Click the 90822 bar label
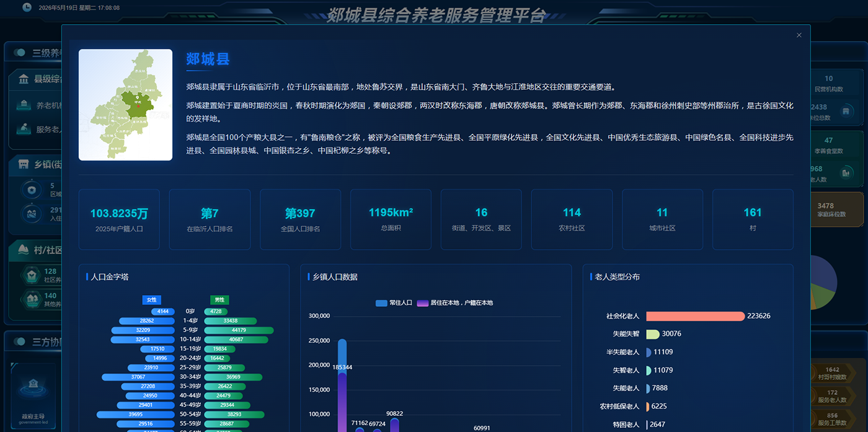Viewport: 868px width, 432px height. coord(394,413)
